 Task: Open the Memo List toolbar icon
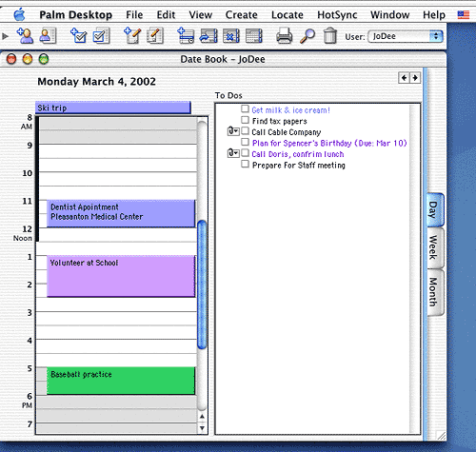[155, 36]
